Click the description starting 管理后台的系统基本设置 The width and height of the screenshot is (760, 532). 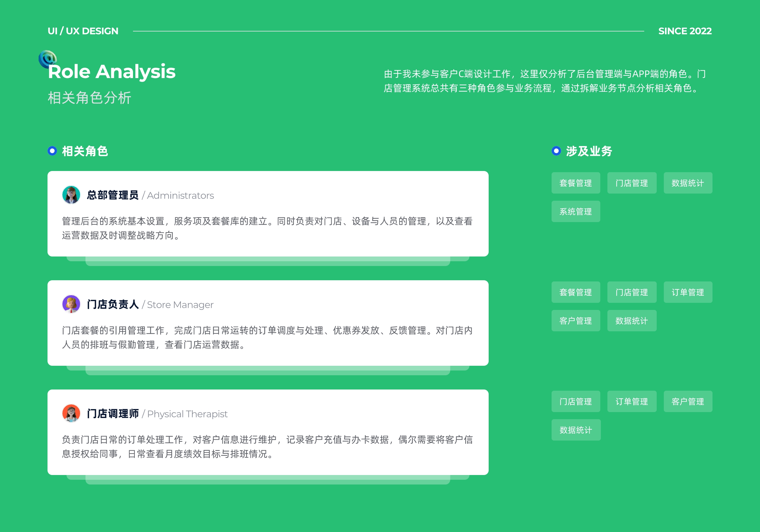(267, 228)
